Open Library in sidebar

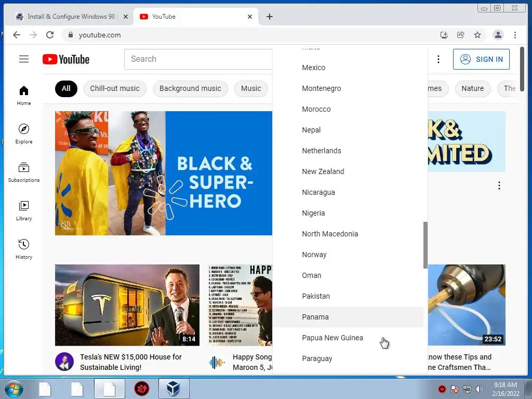point(24,211)
